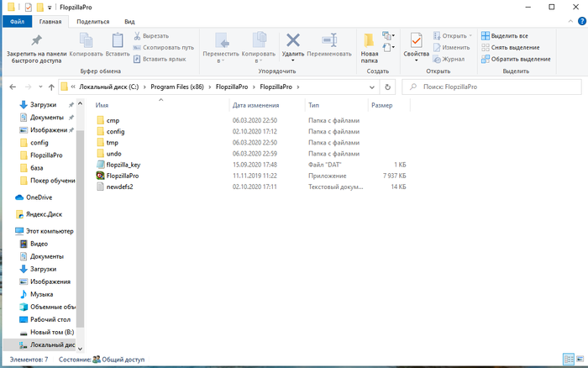Select the tmp folder
This screenshot has width=588, height=368.
click(108, 143)
